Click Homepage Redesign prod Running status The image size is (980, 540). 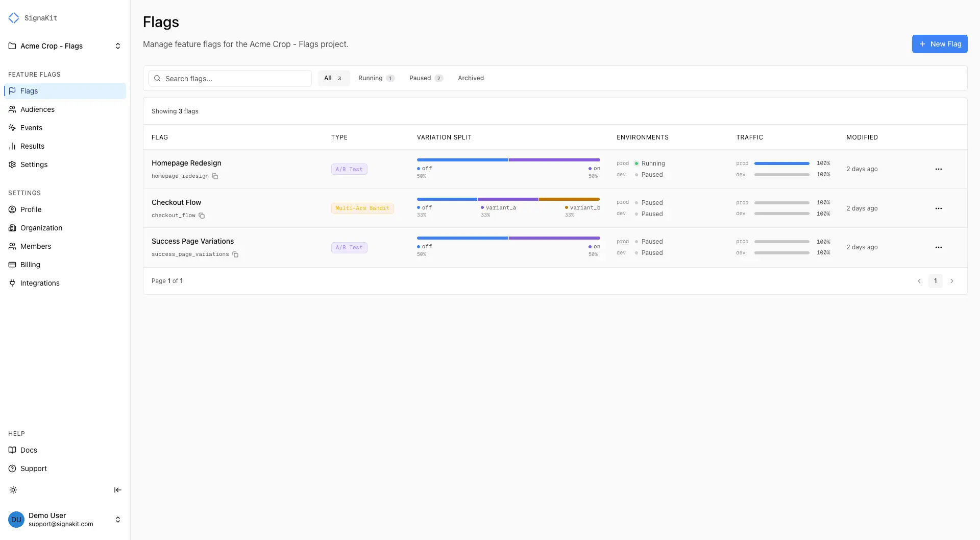(649, 163)
